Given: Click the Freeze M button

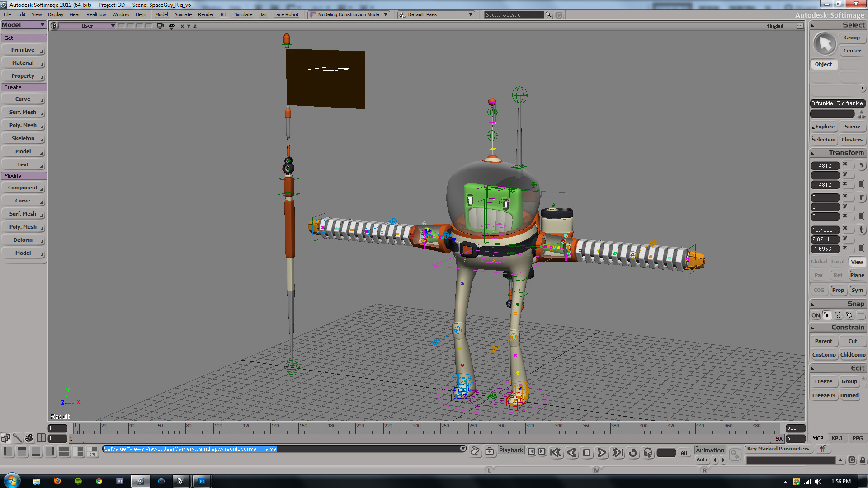Looking at the screenshot, I should [x=824, y=395].
